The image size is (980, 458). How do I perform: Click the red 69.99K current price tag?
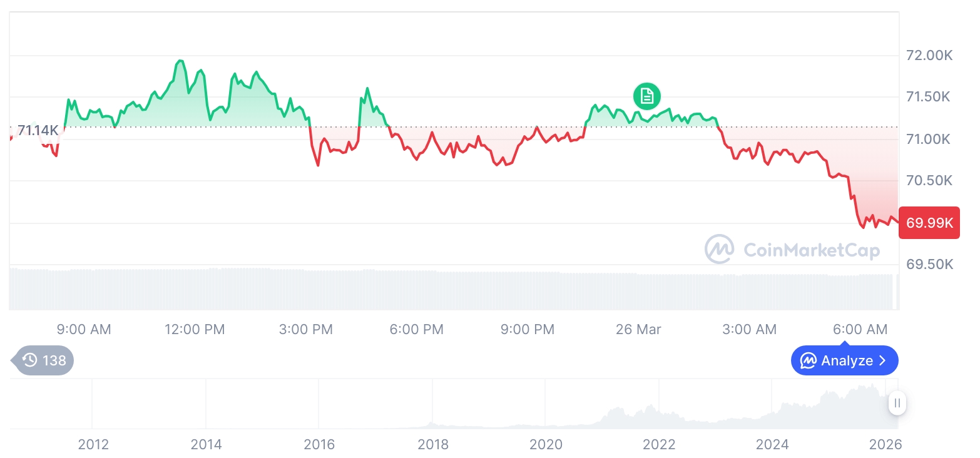click(x=929, y=222)
